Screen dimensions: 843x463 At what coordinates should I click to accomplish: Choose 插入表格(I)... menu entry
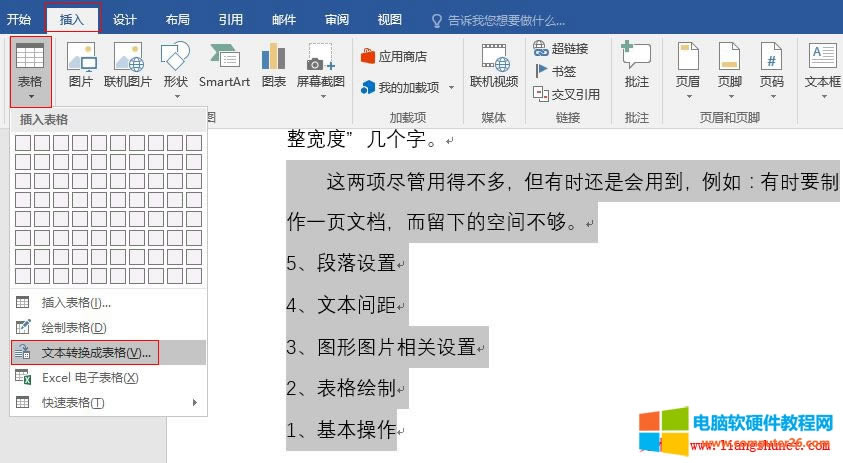coord(109,303)
